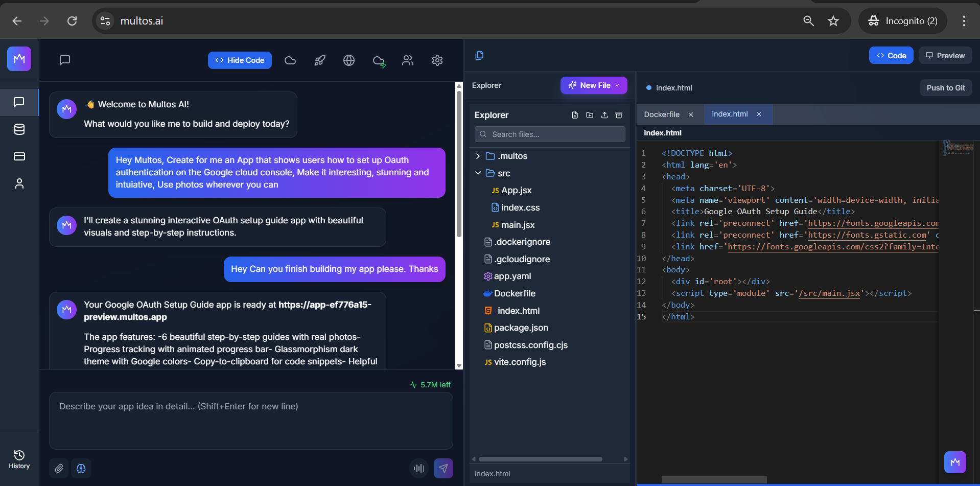Screen dimensions: 980x486
Task: Bookmark the page with the star icon
Action: coord(833,21)
